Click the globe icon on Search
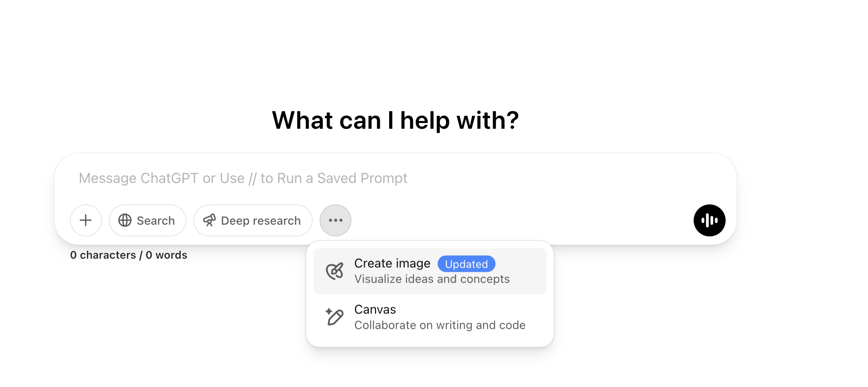868x387 pixels. tap(125, 220)
